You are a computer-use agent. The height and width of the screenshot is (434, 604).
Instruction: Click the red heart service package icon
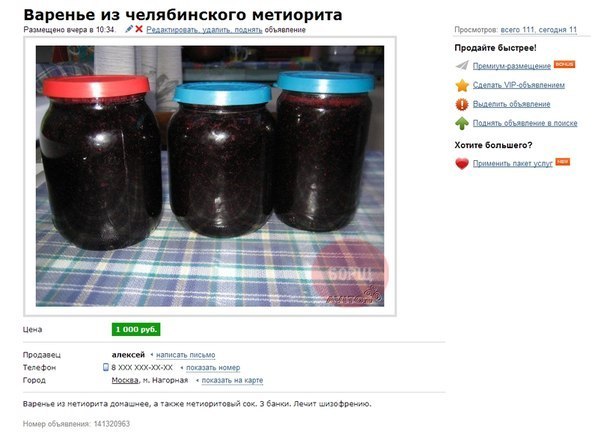coord(462,164)
